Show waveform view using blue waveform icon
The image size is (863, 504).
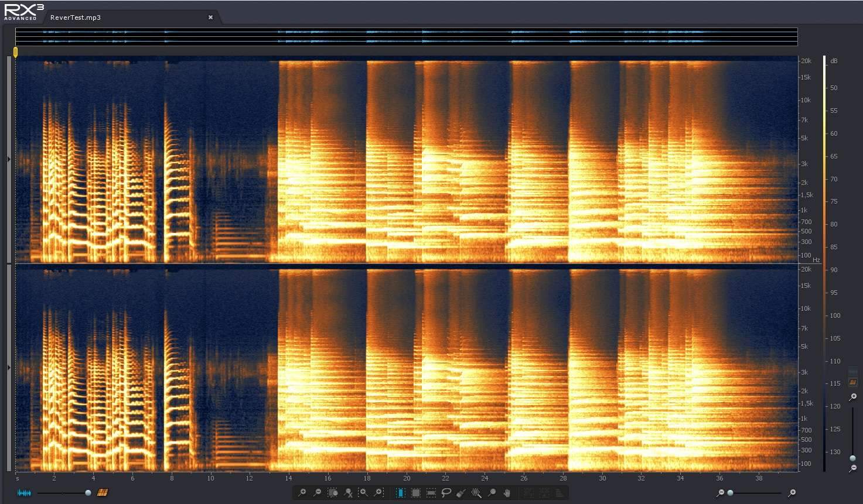pyautogui.click(x=24, y=493)
